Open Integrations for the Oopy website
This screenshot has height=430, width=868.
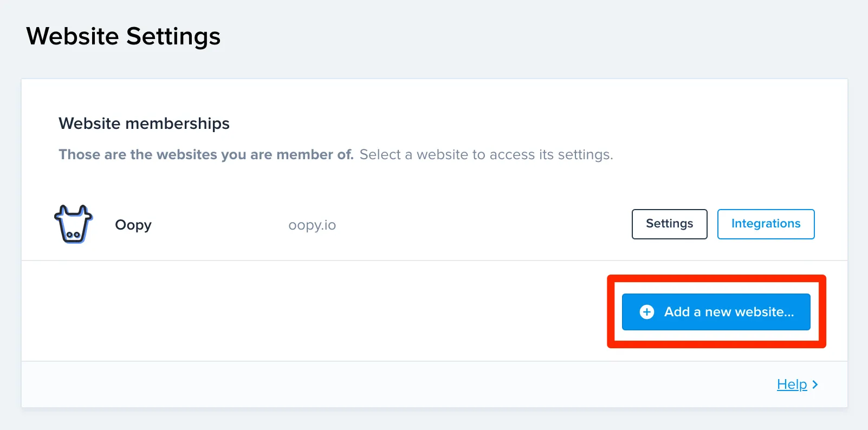coord(766,224)
